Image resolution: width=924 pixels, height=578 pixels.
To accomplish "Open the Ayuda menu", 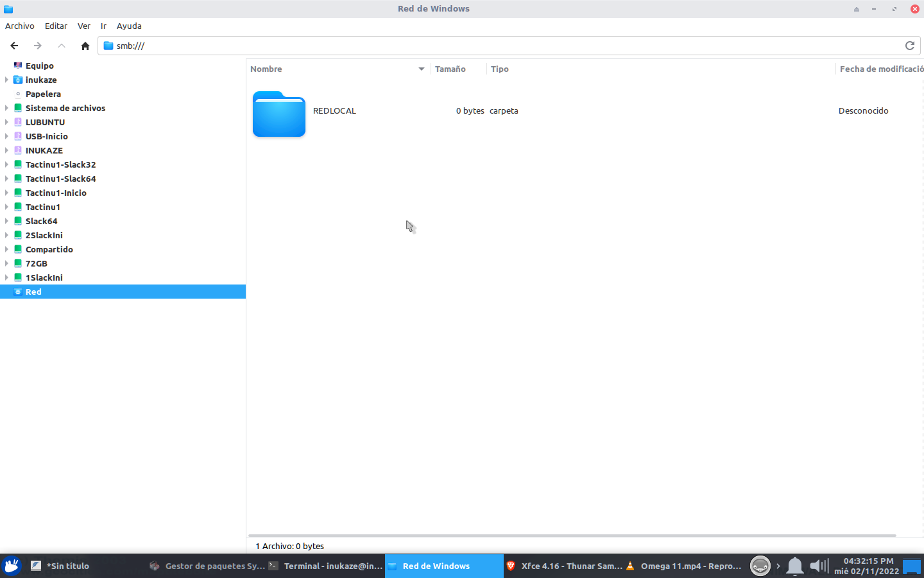I will [x=129, y=26].
